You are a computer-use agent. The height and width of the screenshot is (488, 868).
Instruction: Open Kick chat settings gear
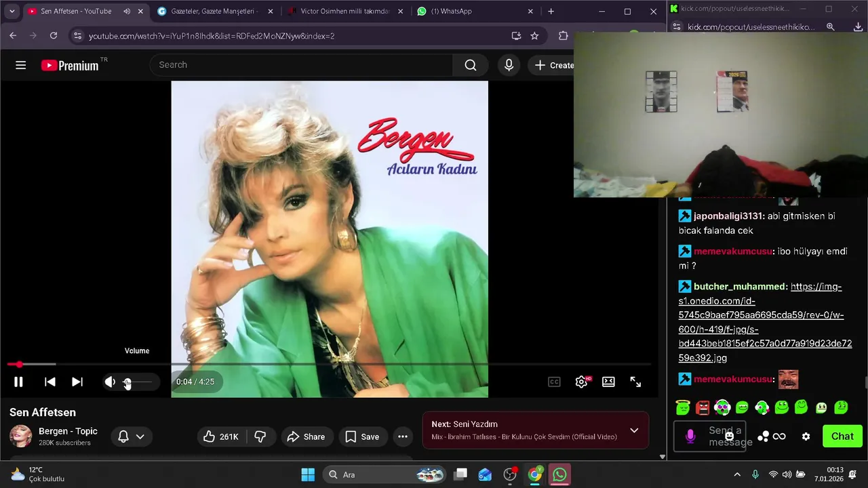coord(806,436)
